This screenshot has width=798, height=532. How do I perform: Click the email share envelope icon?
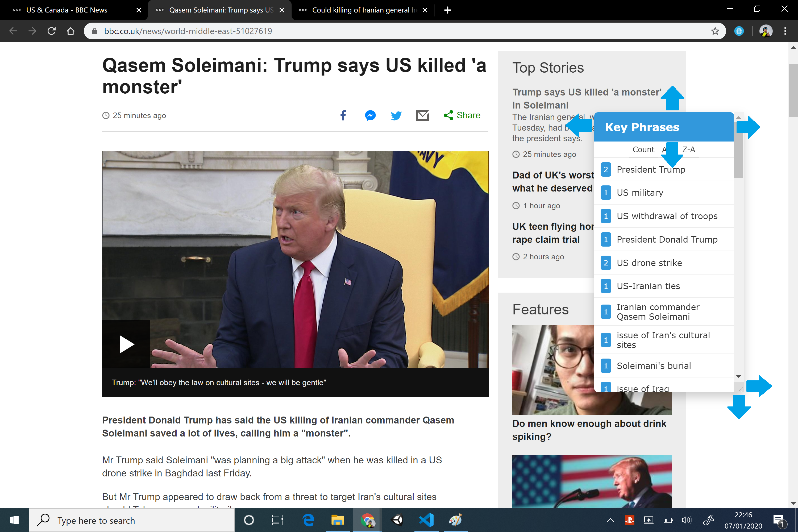click(x=422, y=115)
